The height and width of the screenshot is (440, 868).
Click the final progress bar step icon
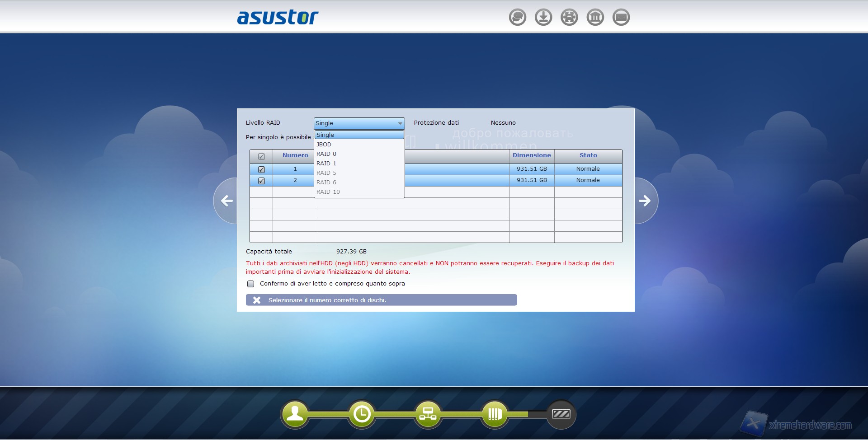click(x=561, y=414)
